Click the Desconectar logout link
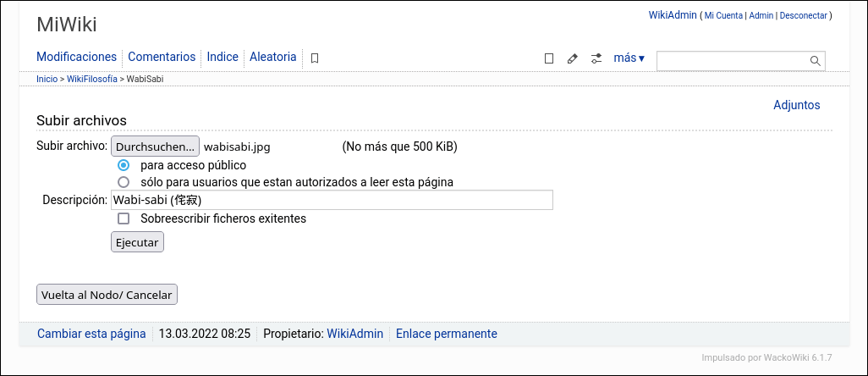 point(803,15)
